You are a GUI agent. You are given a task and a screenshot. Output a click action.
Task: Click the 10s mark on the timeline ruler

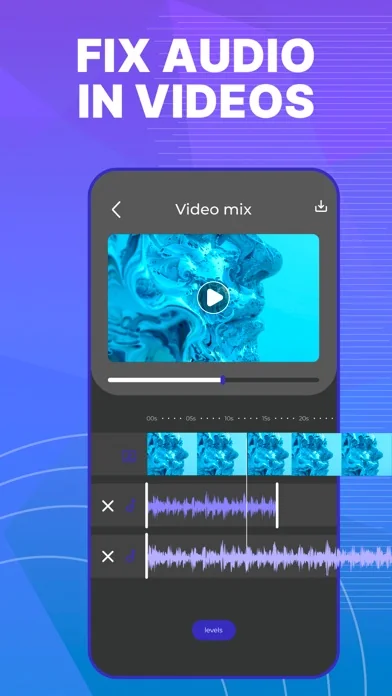pos(229,419)
